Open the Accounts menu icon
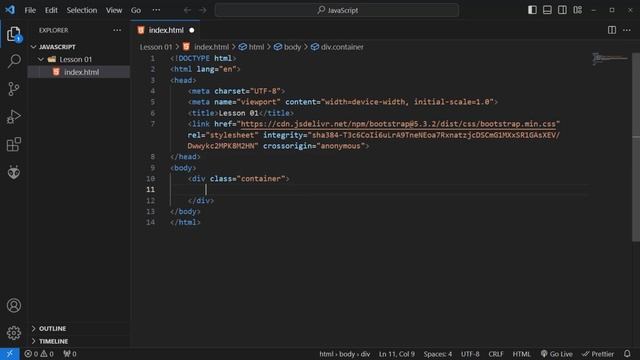Screen dimensions: 640x360 (x=13, y=305)
